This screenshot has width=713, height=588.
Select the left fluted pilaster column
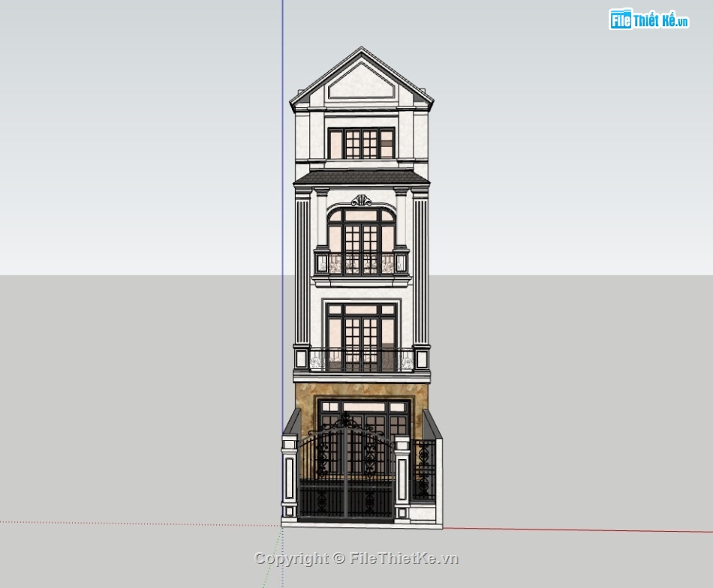(302, 271)
